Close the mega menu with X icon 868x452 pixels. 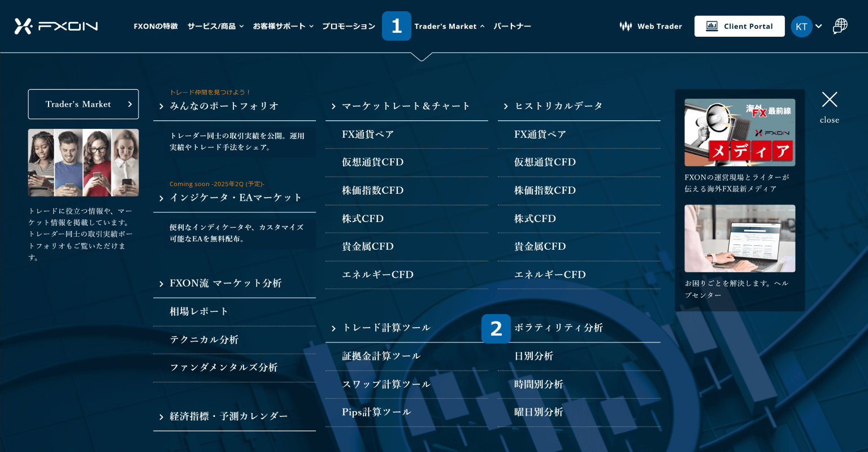[x=830, y=99]
